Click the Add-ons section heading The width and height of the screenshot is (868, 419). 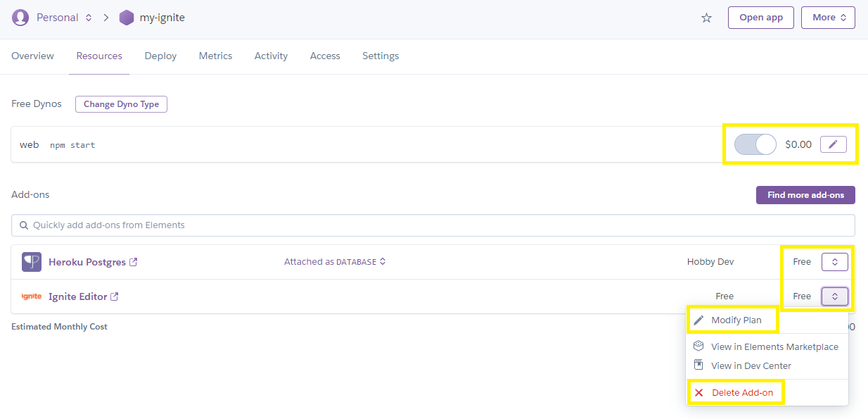[30, 194]
